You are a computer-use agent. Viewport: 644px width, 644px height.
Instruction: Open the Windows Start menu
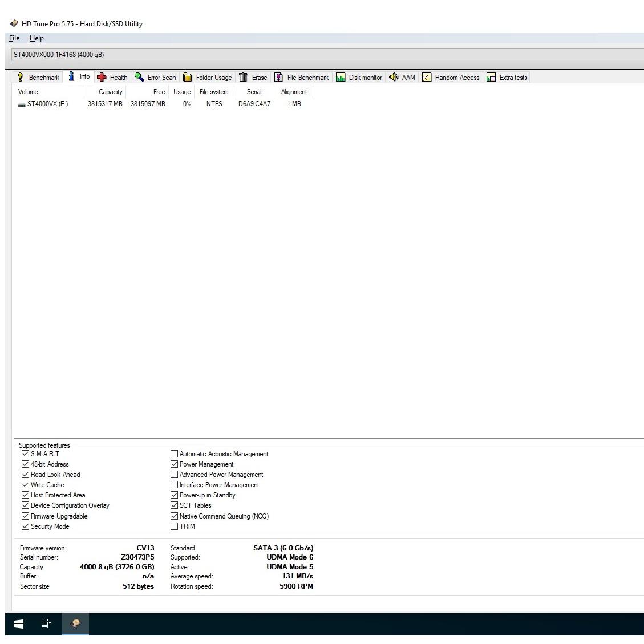click(x=19, y=624)
